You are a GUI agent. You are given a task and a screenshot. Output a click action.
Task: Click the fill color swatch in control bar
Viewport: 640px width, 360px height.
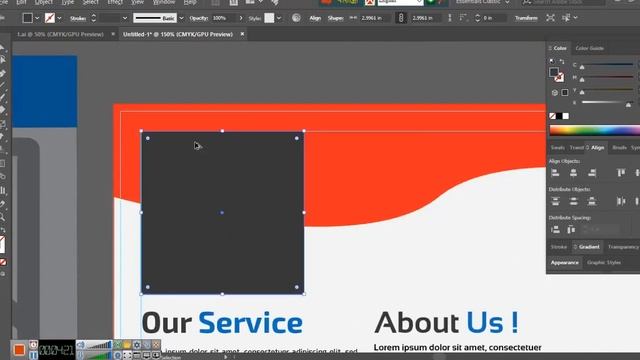pyautogui.click(x=27, y=18)
